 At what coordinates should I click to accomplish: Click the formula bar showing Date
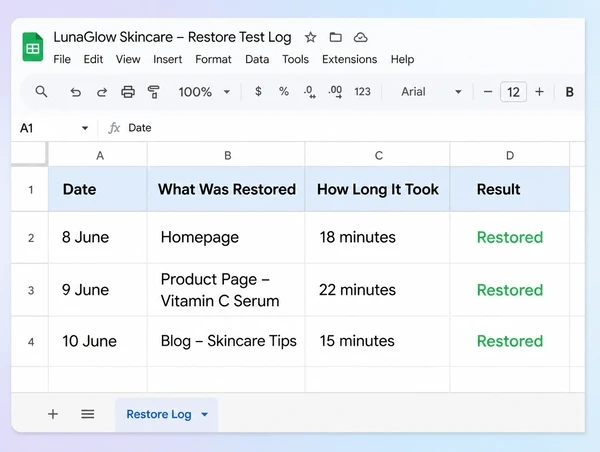click(x=344, y=128)
